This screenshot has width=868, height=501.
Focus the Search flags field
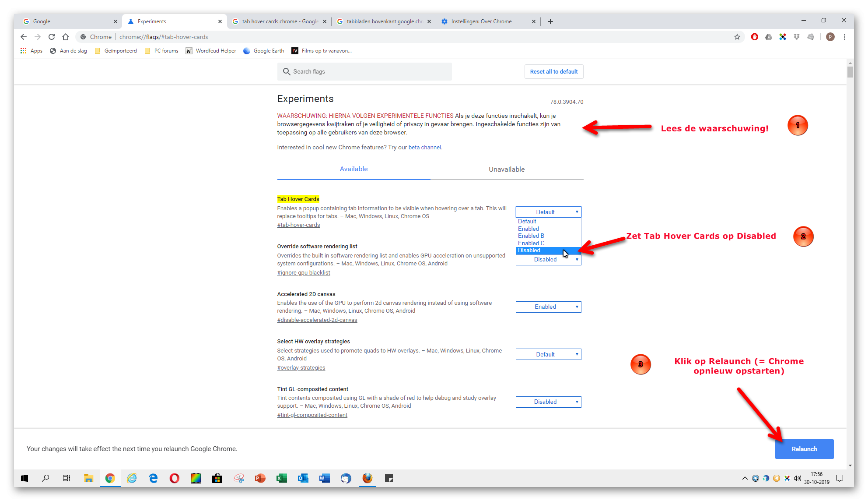364,71
